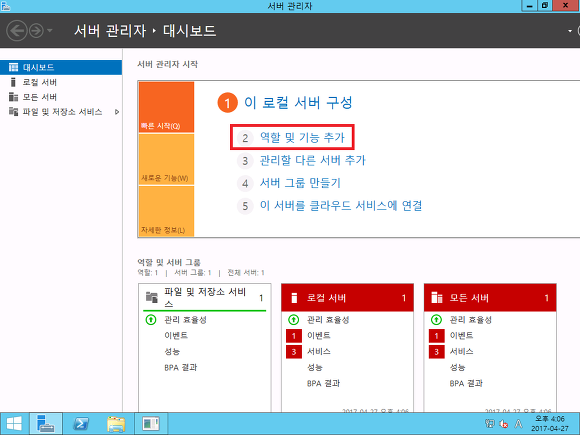Open BPA 결과 in 모든 서버 tile
The height and width of the screenshot is (435, 580).
coord(466,383)
